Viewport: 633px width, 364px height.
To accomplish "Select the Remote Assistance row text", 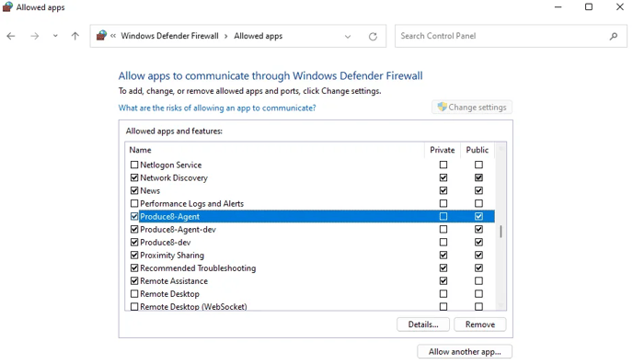I will click(x=174, y=281).
